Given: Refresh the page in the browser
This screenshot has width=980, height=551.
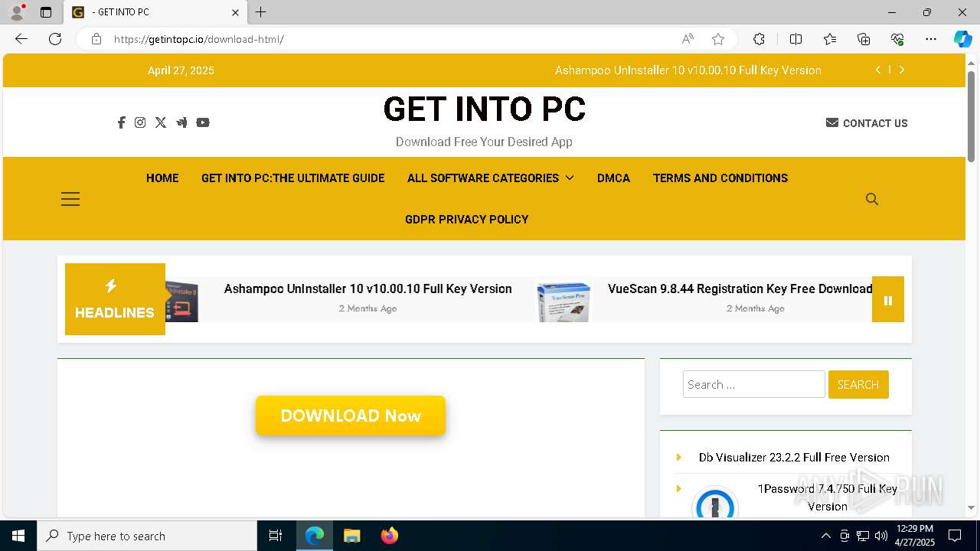Looking at the screenshot, I should tap(55, 39).
